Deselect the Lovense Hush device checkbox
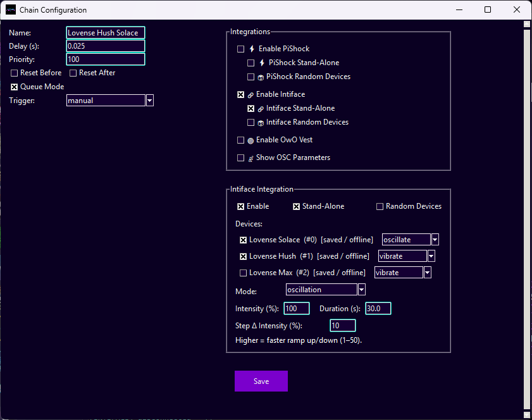 [x=244, y=256]
